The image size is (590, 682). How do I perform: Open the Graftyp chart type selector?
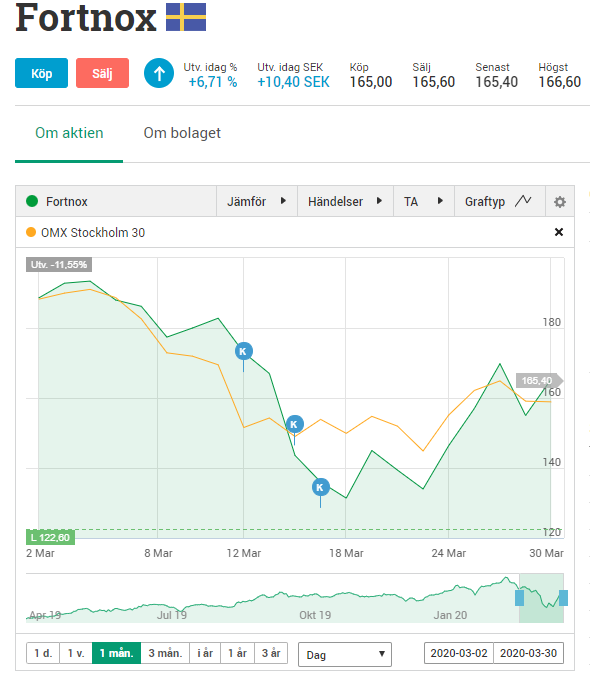click(x=499, y=201)
